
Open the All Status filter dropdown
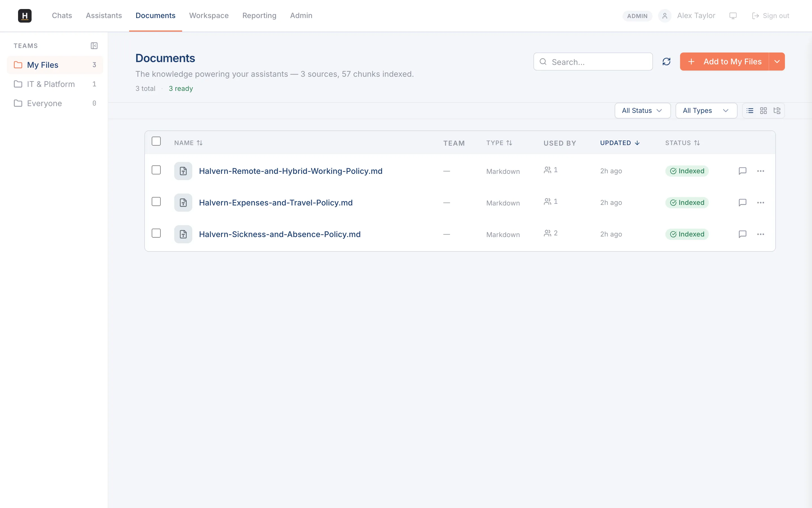[643, 111]
